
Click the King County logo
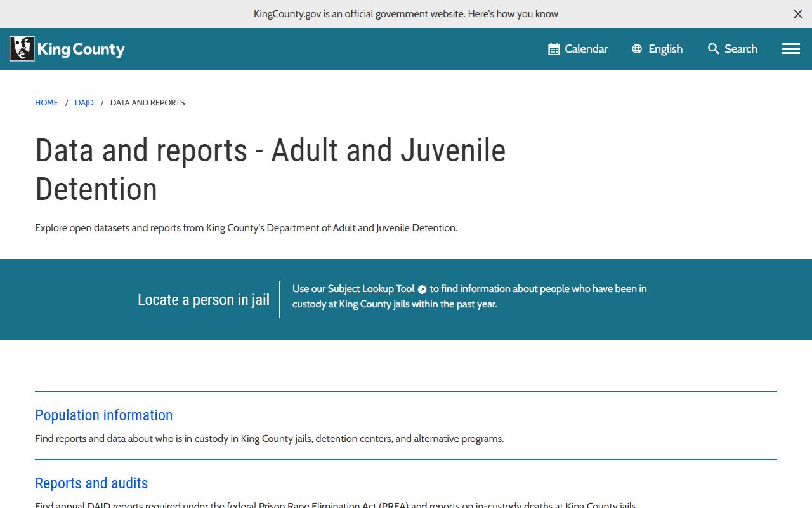point(67,49)
